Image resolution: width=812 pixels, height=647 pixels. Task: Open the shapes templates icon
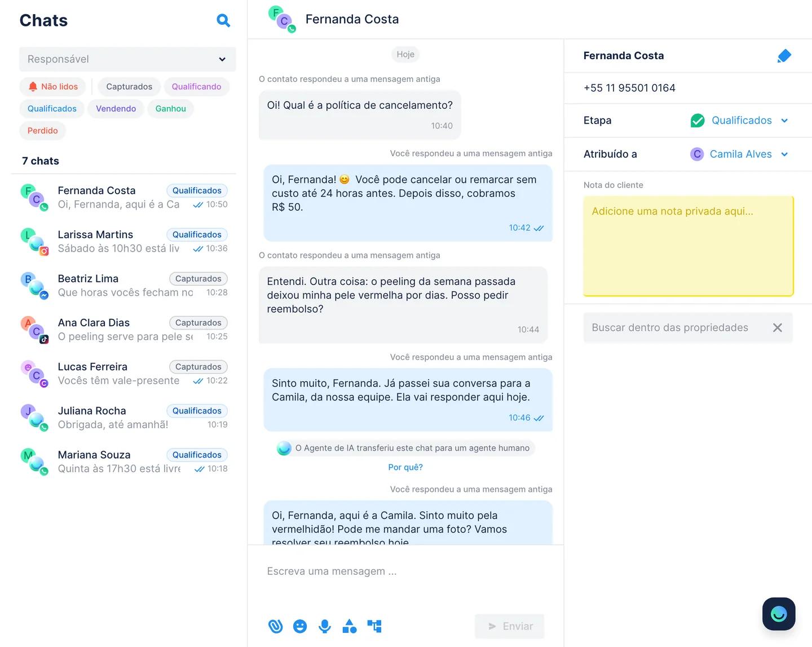[x=350, y=626]
